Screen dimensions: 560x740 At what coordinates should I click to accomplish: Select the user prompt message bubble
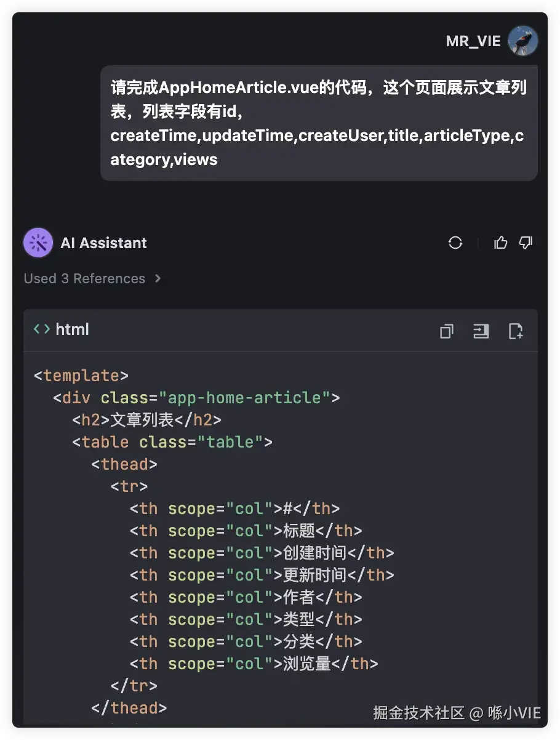point(319,123)
